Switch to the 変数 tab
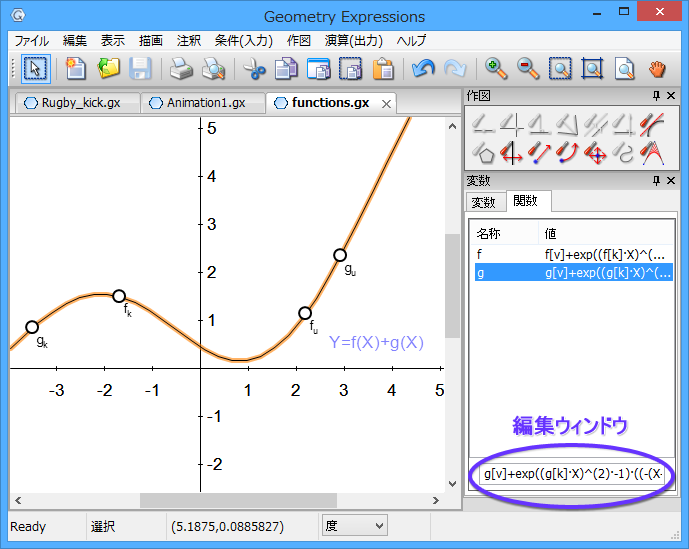Viewport: 689px width, 549px height. point(484,202)
